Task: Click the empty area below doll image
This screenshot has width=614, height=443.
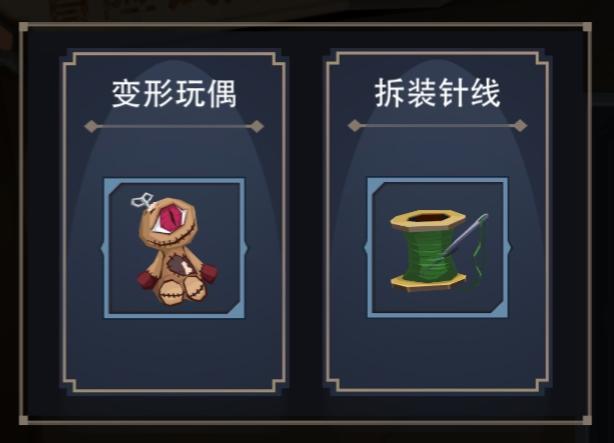Action: coord(174,351)
